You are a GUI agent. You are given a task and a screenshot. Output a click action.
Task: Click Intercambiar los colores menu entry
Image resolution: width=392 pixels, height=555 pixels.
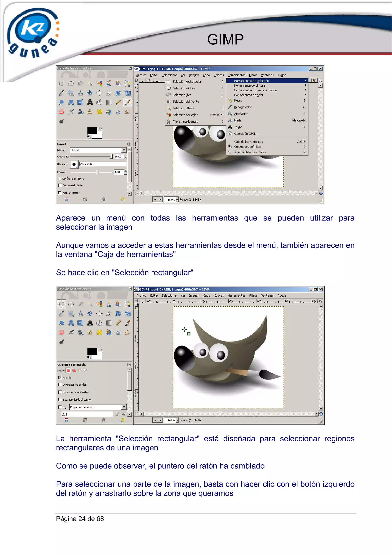point(267,152)
